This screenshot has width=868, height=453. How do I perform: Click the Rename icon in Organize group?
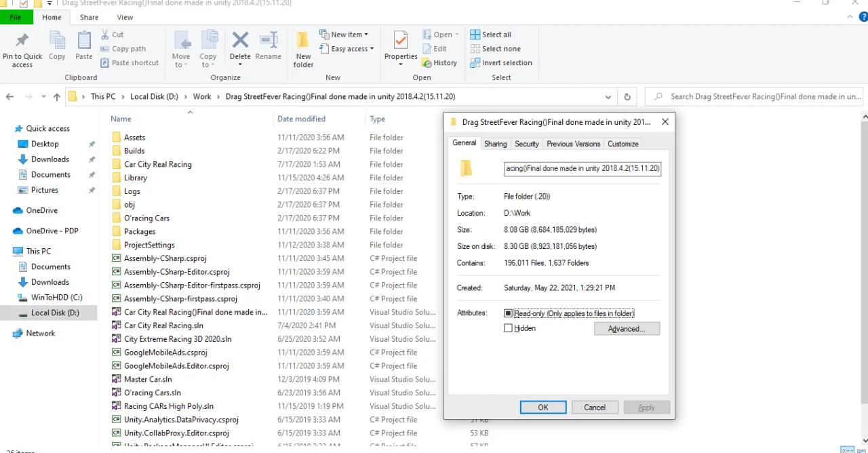pos(269,41)
